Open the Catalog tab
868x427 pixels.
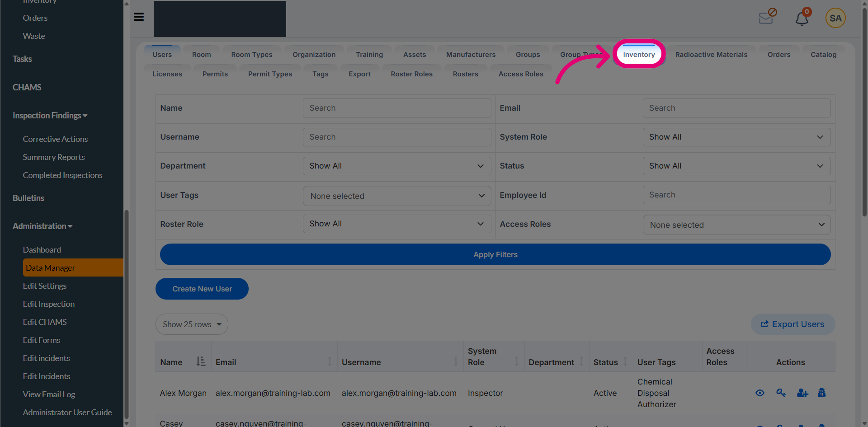pyautogui.click(x=824, y=54)
